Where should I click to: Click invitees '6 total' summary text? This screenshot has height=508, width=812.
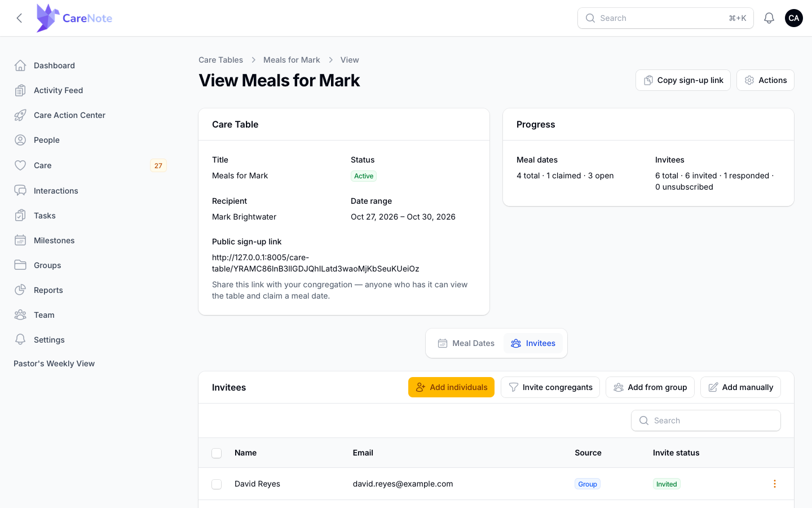click(714, 181)
